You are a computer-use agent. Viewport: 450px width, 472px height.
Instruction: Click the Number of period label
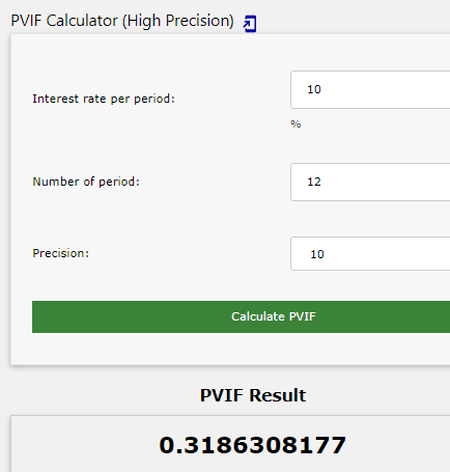[86, 182]
